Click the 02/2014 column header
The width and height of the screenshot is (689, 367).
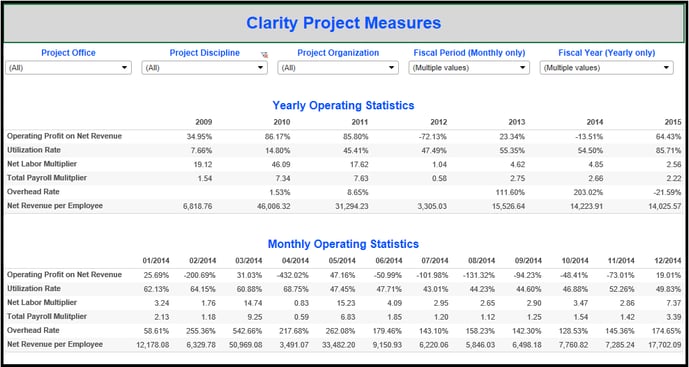[x=203, y=261]
